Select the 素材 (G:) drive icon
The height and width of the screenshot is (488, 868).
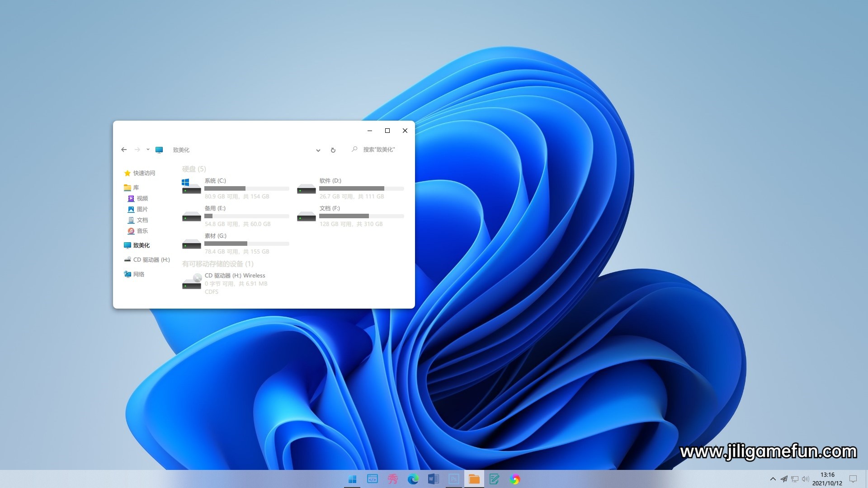tap(191, 244)
